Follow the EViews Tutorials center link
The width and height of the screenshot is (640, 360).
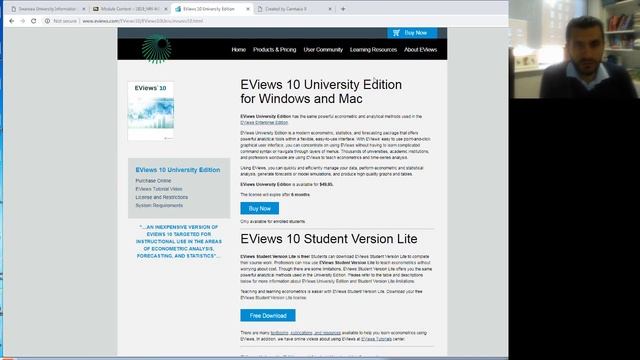click(376, 339)
